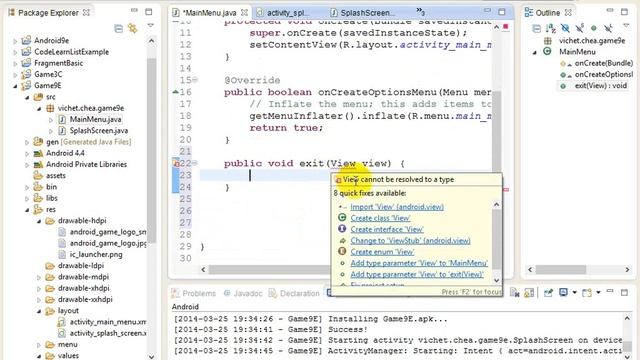Open Outline view menu arrow
The image size is (640, 360).
point(626,25)
